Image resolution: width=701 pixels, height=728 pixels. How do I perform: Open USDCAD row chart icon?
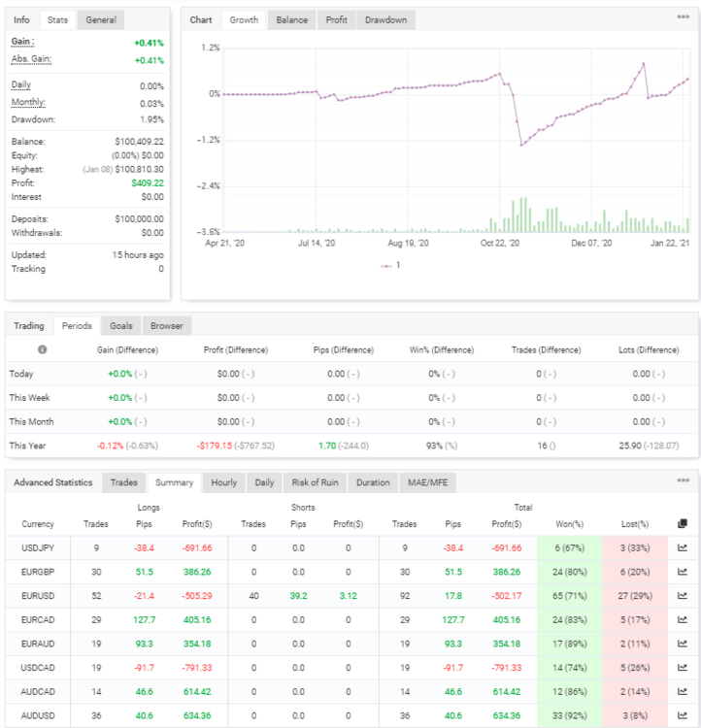click(x=682, y=668)
